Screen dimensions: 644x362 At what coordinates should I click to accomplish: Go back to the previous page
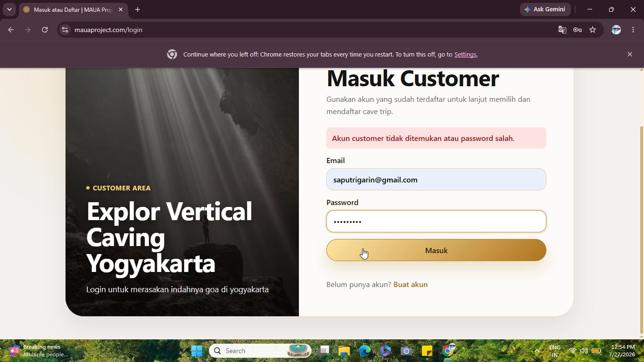point(11,30)
